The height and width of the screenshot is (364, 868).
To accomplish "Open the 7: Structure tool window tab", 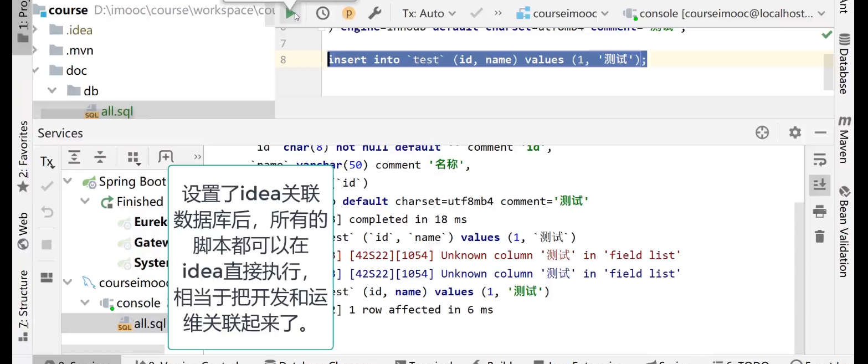I will click(x=23, y=305).
